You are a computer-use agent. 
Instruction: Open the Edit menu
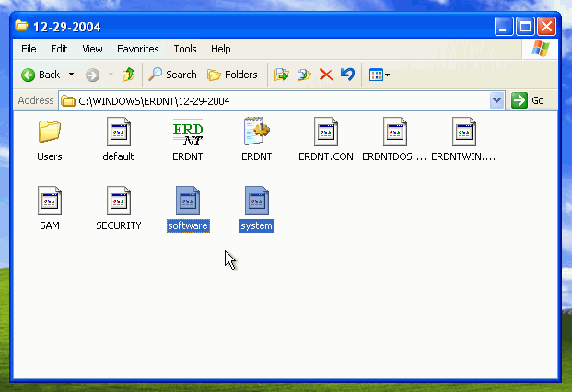pyautogui.click(x=59, y=49)
